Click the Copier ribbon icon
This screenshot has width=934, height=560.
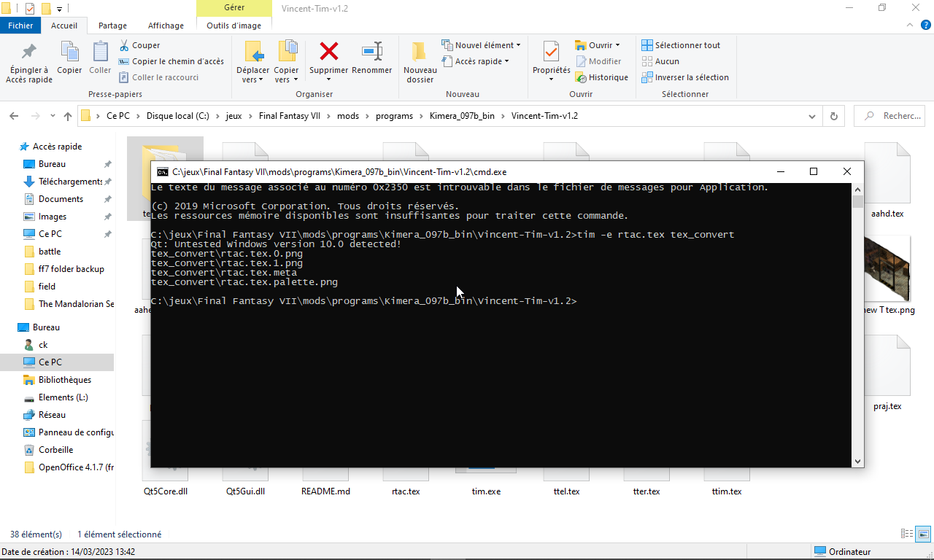click(69, 52)
